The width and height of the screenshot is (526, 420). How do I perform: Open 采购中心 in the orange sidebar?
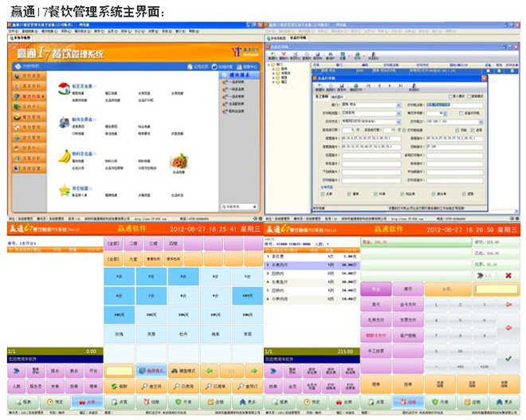tap(29, 107)
